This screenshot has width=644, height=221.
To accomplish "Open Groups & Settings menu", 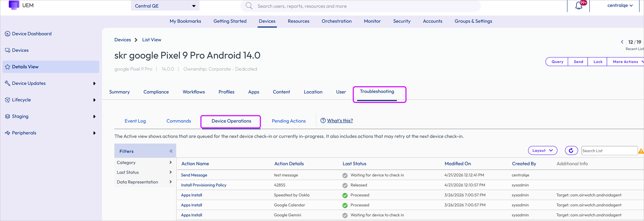I will click(473, 21).
